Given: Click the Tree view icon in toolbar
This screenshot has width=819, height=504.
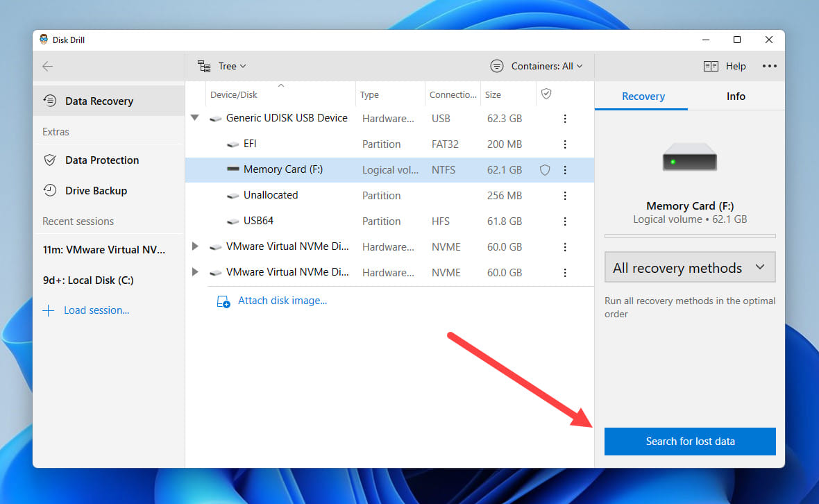Looking at the screenshot, I should coord(203,67).
